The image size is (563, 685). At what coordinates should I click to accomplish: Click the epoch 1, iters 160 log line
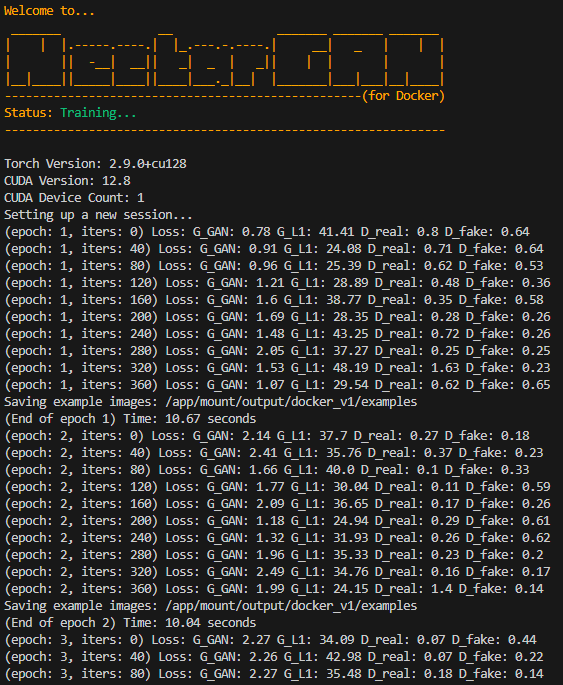(274, 300)
